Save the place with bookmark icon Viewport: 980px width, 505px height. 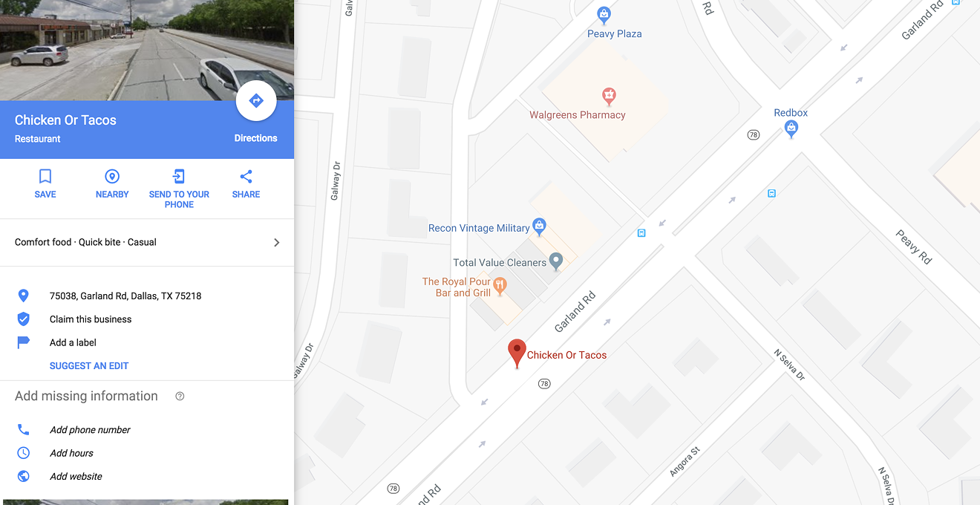45,177
